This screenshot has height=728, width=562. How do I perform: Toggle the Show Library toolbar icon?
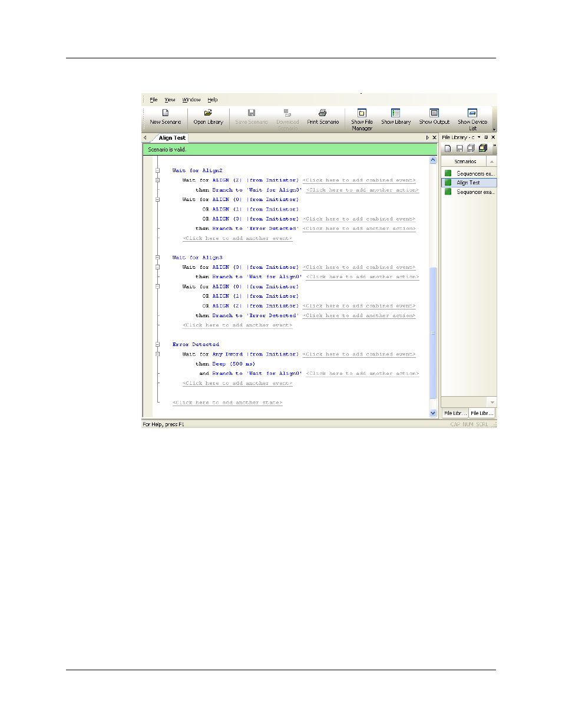coord(396,113)
